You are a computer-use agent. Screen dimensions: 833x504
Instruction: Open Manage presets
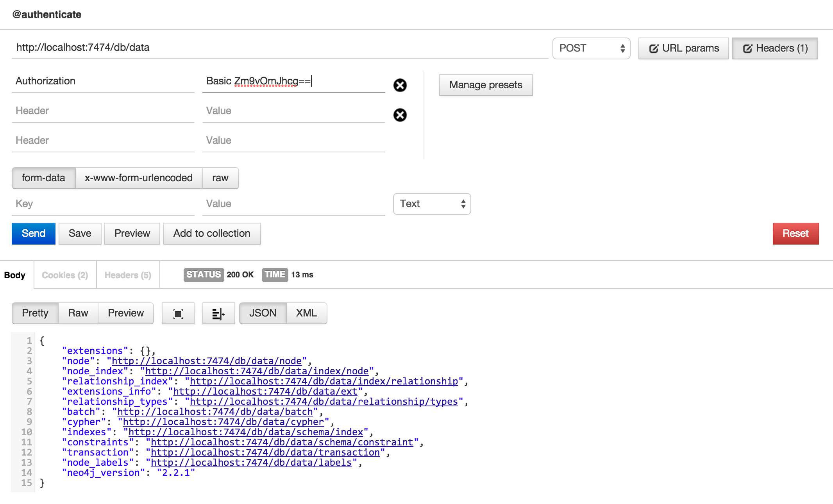point(486,85)
